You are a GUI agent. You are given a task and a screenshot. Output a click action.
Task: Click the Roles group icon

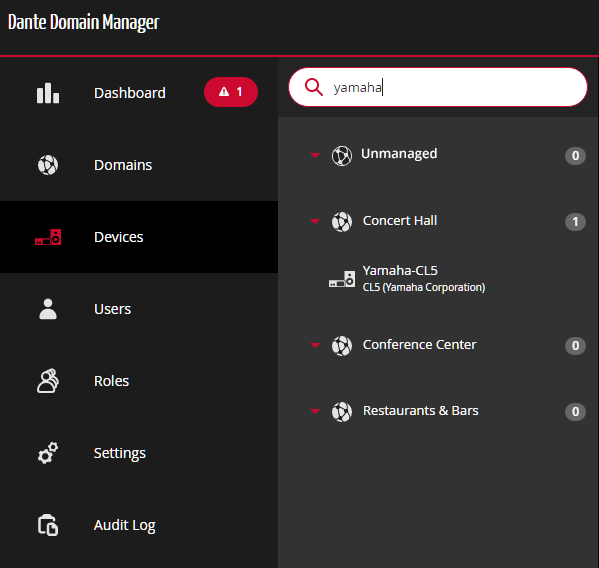(48, 381)
